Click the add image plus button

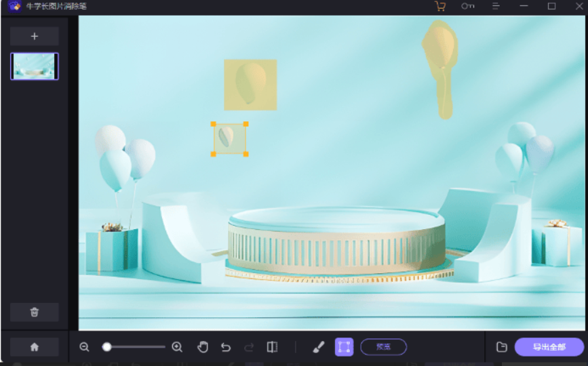click(x=34, y=36)
